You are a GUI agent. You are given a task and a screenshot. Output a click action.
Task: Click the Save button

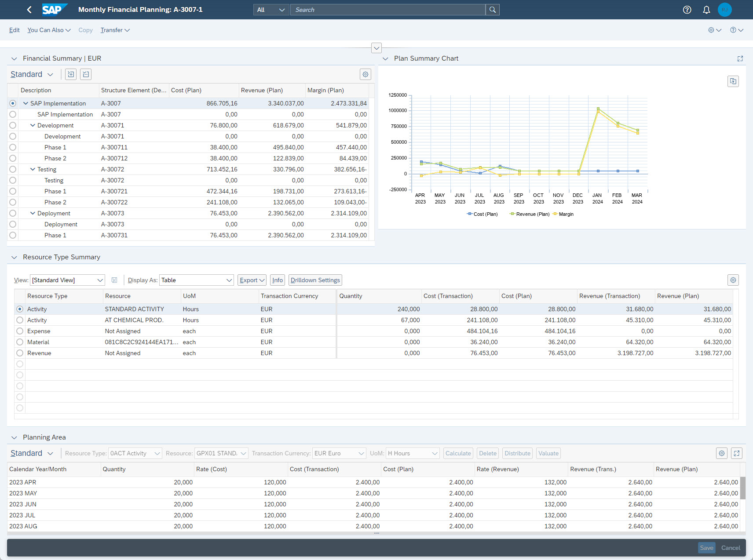[706, 548]
